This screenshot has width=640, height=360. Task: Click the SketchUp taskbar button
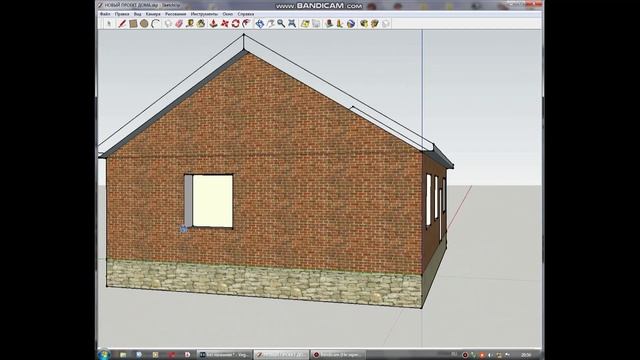point(281,355)
